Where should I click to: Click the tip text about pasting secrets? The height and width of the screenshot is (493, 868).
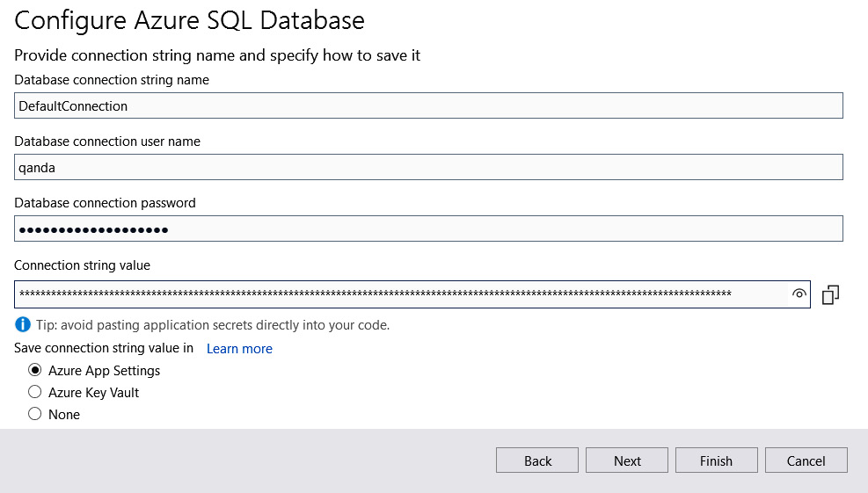pyautogui.click(x=213, y=325)
